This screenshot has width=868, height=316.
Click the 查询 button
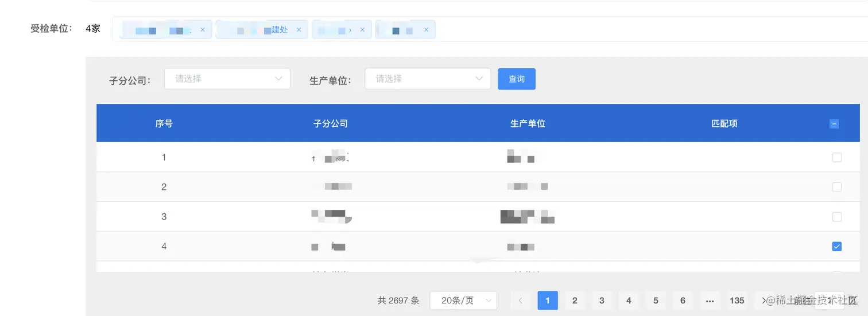(x=517, y=79)
